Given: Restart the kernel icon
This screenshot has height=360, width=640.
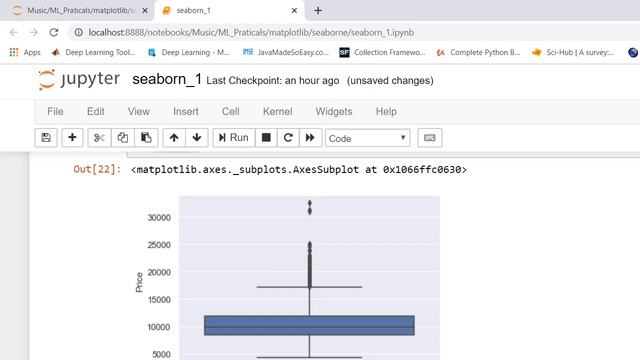Looking at the screenshot, I should [x=288, y=138].
